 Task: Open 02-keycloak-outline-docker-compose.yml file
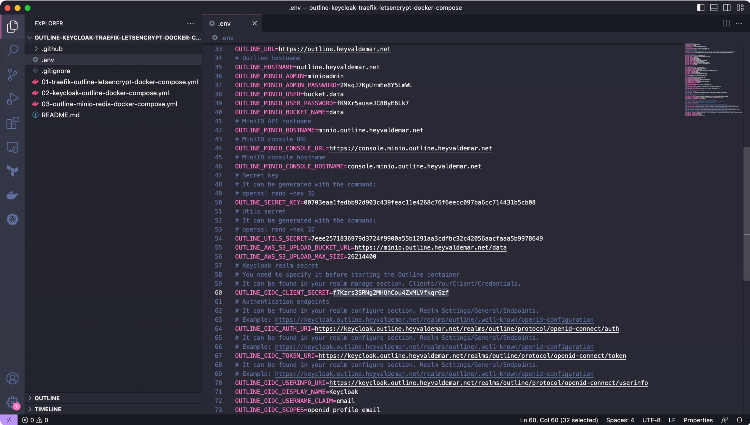114,93
